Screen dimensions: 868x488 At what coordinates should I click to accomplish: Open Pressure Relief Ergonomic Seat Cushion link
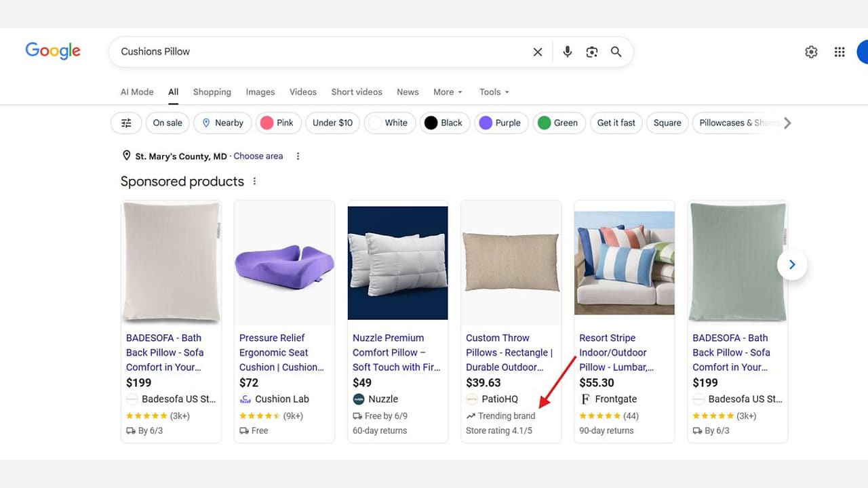tap(281, 352)
